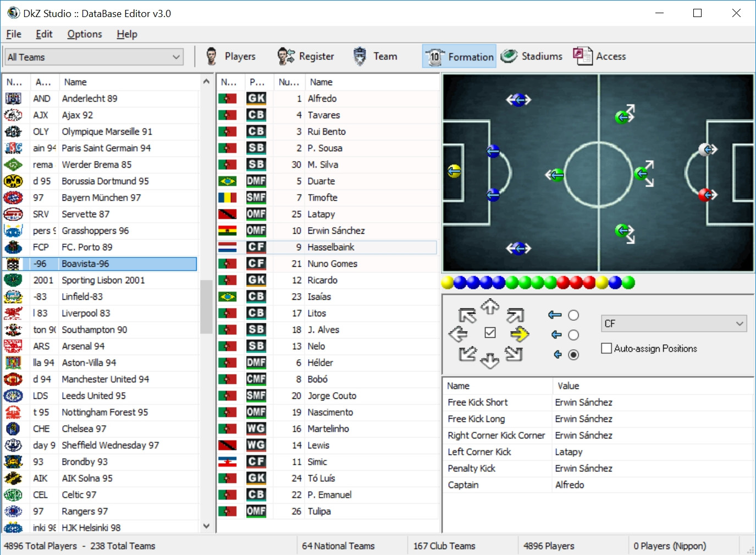Click the down-left direction arrow
The width and height of the screenshot is (756, 555).
[467, 354]
